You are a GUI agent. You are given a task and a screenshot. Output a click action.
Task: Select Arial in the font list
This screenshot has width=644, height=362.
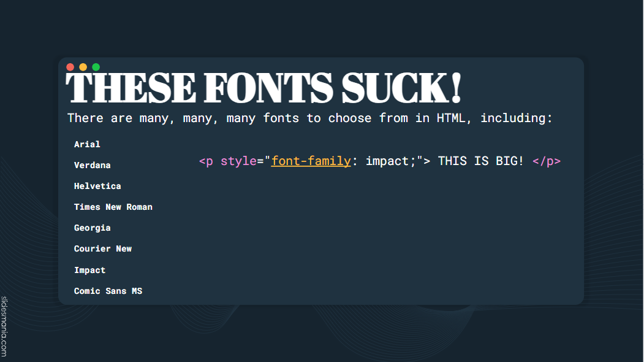(x=87, y=144)
